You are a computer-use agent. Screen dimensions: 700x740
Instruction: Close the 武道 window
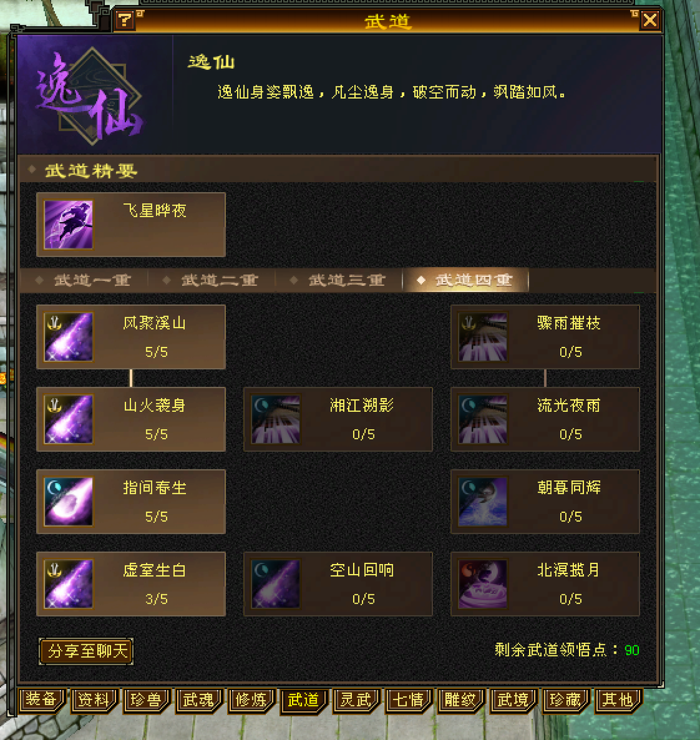[650, 20]
